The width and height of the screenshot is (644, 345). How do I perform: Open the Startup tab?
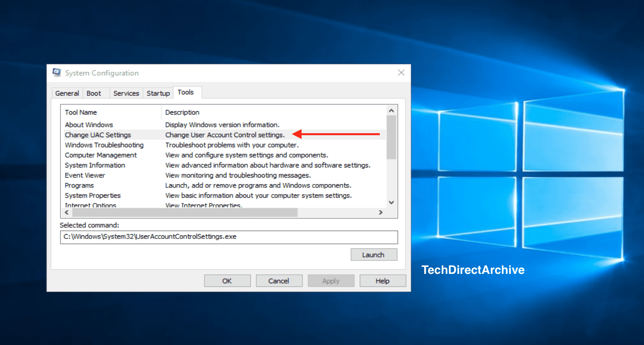pos(158,93)
